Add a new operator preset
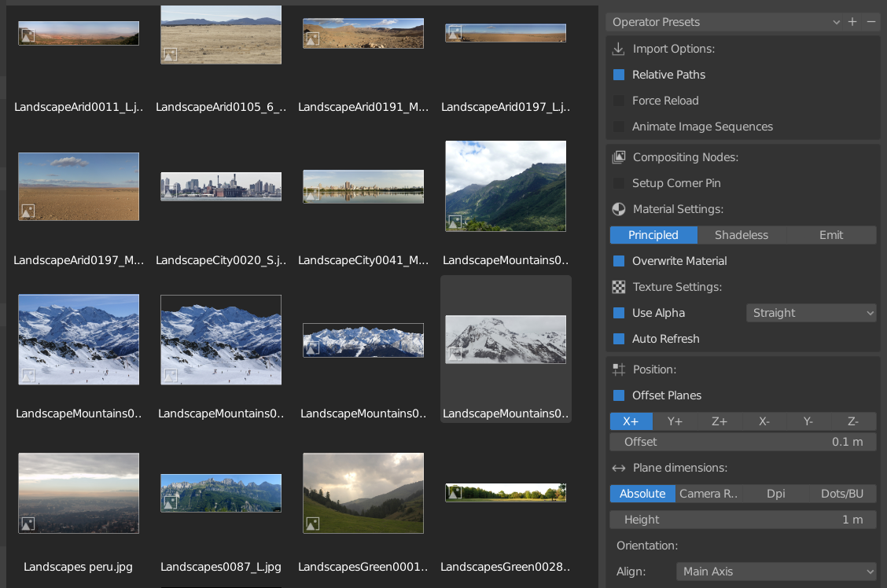The width and height of the screenshot is (887, 588). pyautogui.click(x=852, y=22)
